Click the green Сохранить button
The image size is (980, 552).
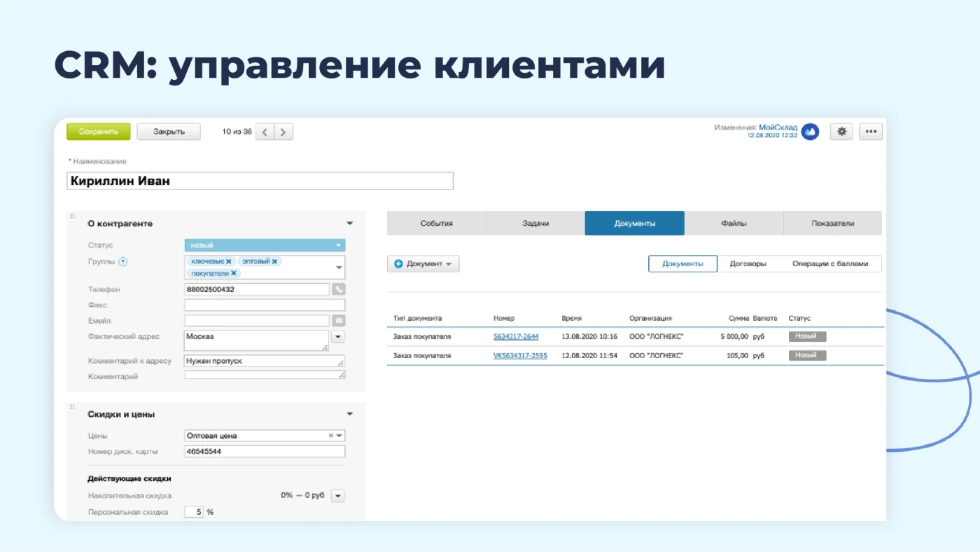point(98,132)
